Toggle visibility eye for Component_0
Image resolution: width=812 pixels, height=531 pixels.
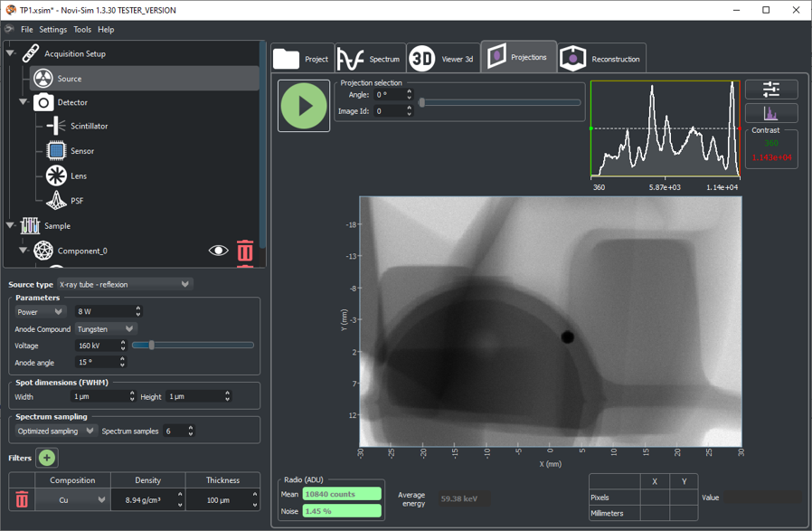(x=218, y=251)
